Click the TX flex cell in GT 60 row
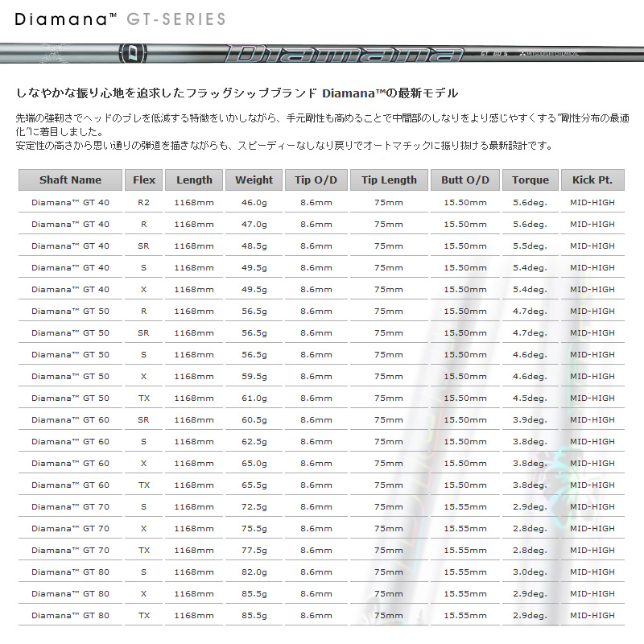Viewport: 644px width, 644px height. point(144,485)
